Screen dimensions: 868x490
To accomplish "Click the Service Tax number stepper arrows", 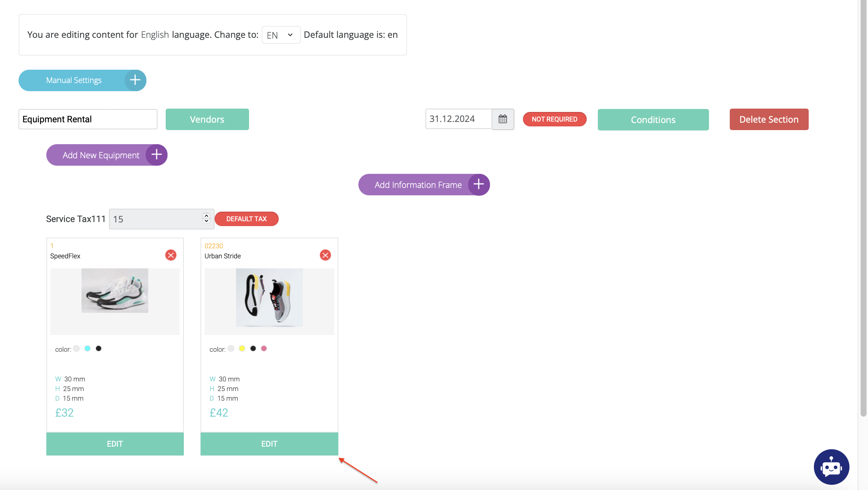I will [206, 218].
